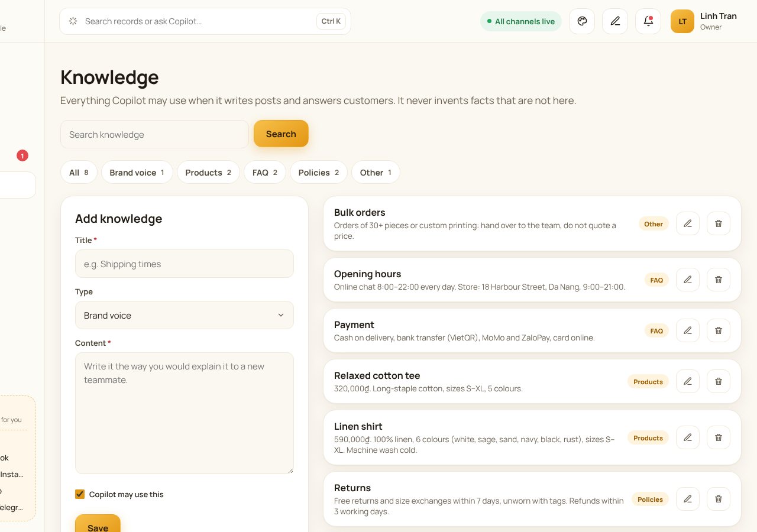Click into the Content textarea
Screen dimensions: 757x532
(185, 413)
